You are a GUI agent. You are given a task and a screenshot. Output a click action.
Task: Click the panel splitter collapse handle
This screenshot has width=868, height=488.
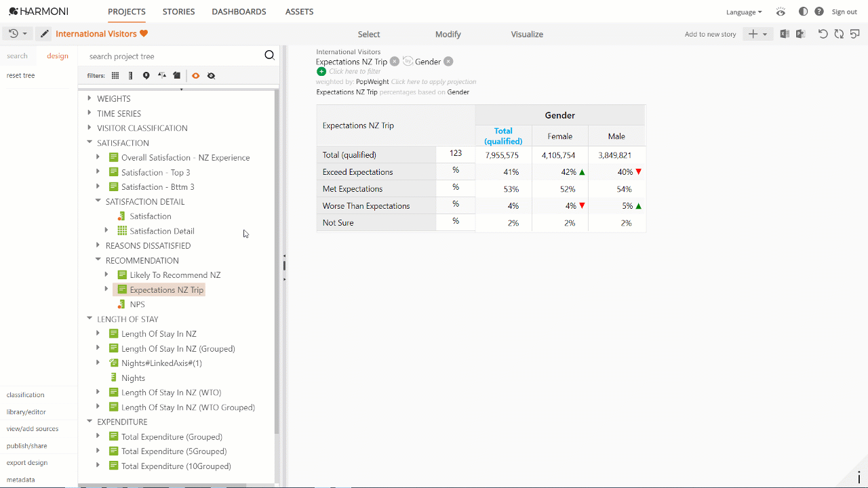[284, 266]
